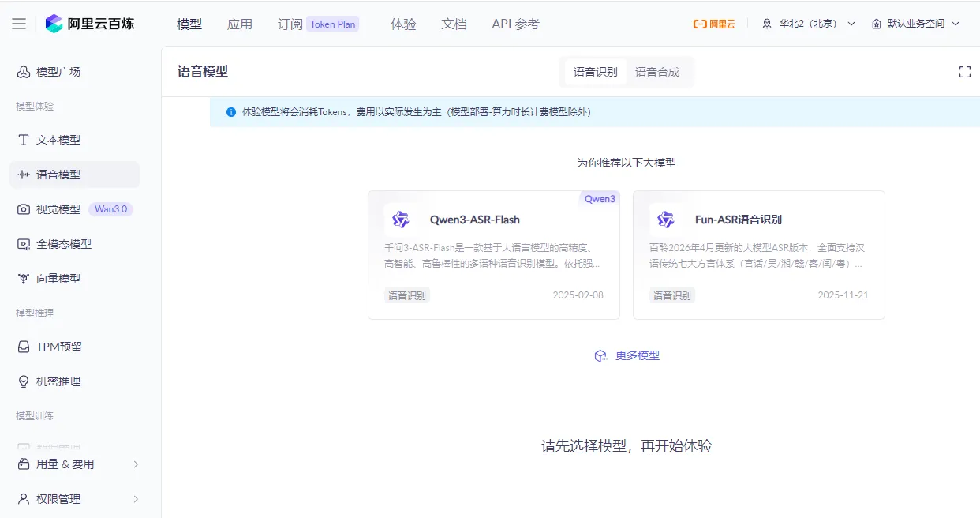This screenshot has height=518, width=980.
Task: Click the 文本模型 T icon
Action: pyautogui.click(x=24, y=140)
